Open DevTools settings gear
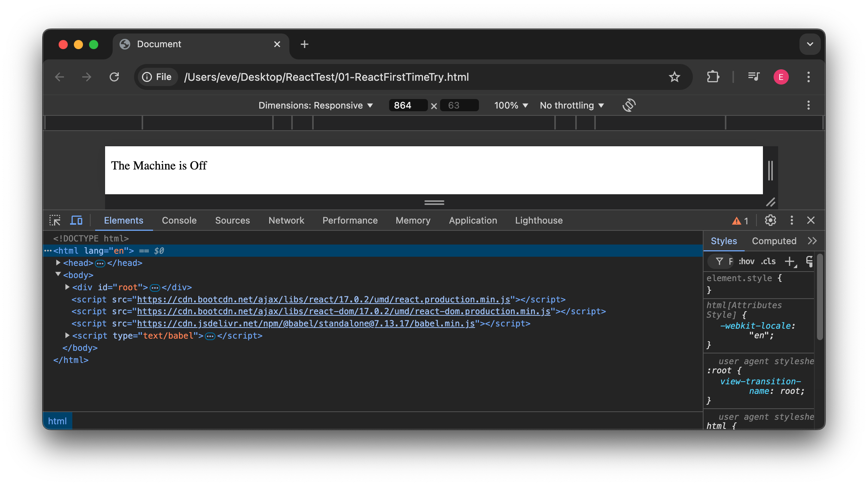 [x=771, y=220]
